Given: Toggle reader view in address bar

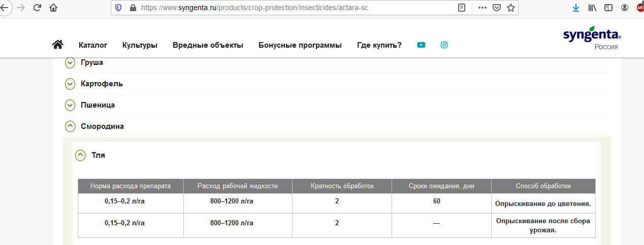Looking at the screenshot, I should (x=462, y=8).
